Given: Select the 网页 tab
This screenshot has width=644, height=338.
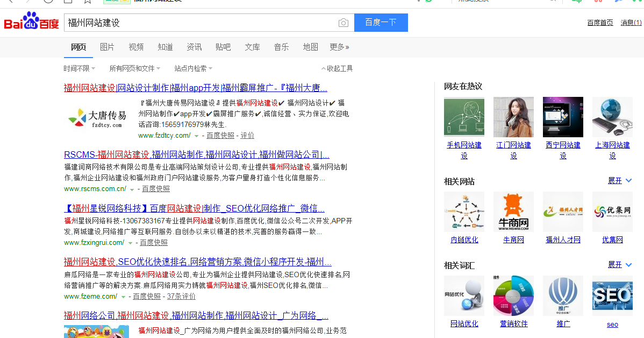Looking at the screenshot, I should [x=78, y=47].
